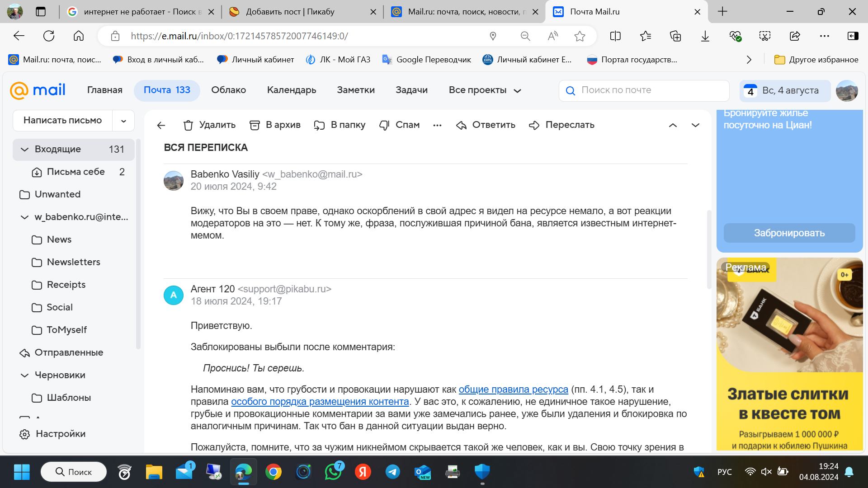The image size is (868, 488).
Task: Archive this email via archive icon
Action: pos(255,125)
